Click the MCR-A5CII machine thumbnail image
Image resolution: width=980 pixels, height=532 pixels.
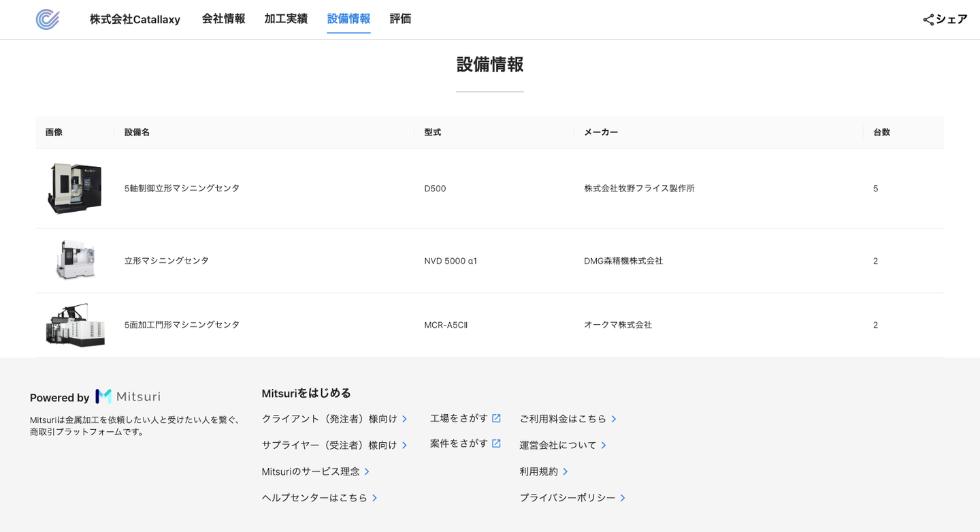pos(75,325)
